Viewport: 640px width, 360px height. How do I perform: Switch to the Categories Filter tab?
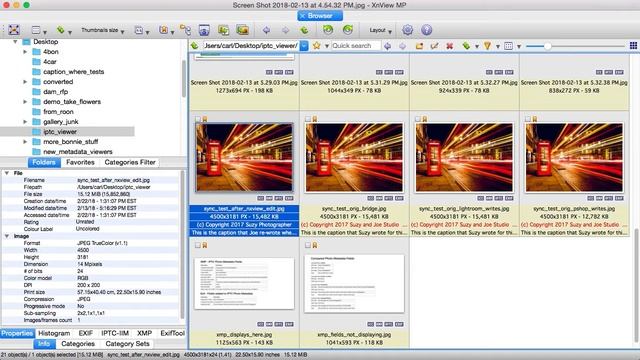click(x=130, y=162)
